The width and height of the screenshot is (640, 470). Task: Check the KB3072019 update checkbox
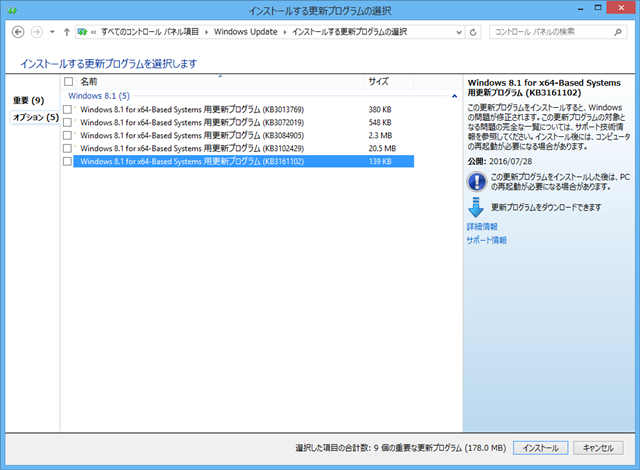click(x=67, y=122)
